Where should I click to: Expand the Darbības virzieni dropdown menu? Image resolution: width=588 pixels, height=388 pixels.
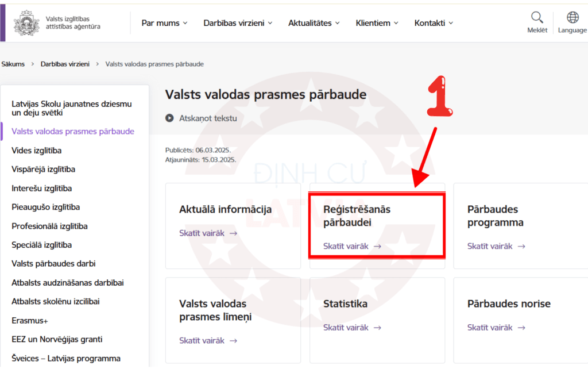238,23
